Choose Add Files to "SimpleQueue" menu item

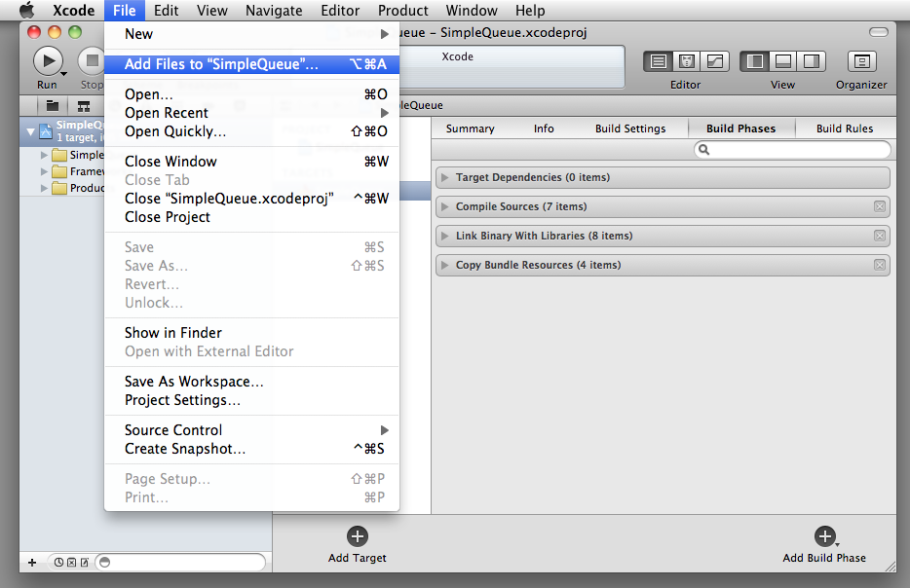click(222, 64)
